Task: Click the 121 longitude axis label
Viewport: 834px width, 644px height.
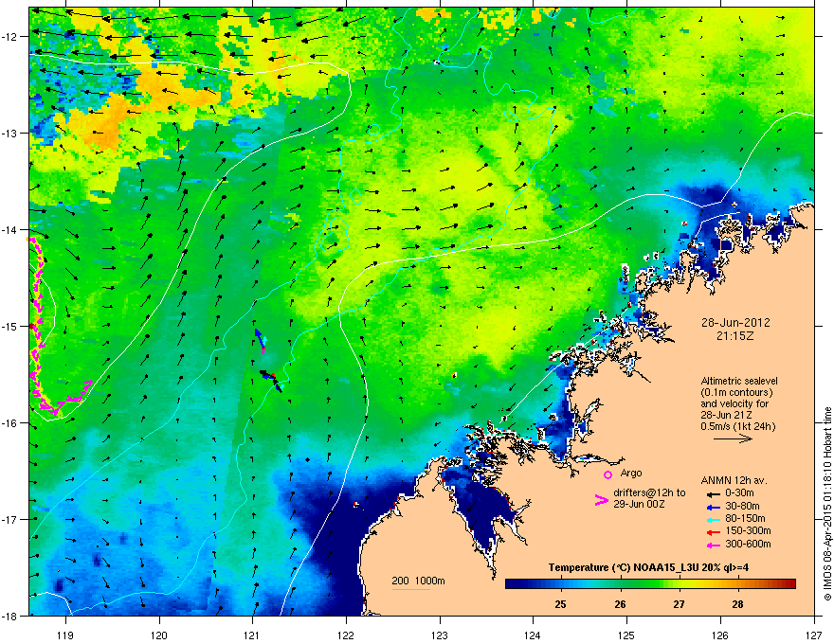Action: 252,635
